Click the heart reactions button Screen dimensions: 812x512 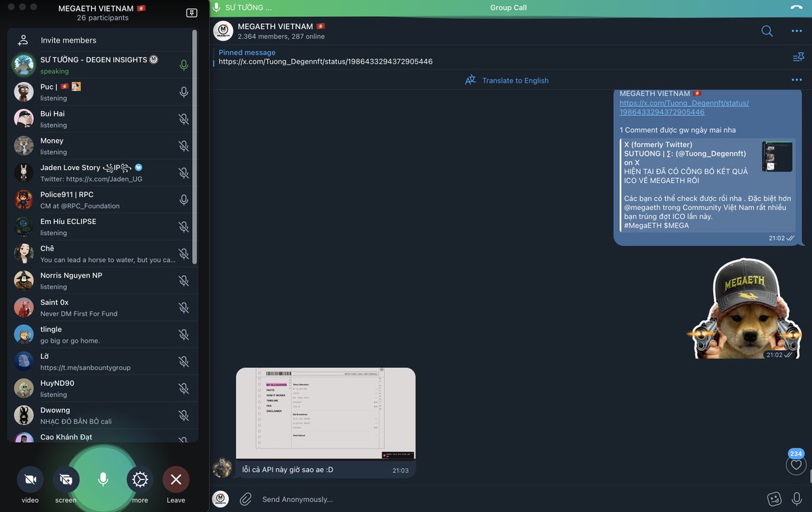pos(796,465)
